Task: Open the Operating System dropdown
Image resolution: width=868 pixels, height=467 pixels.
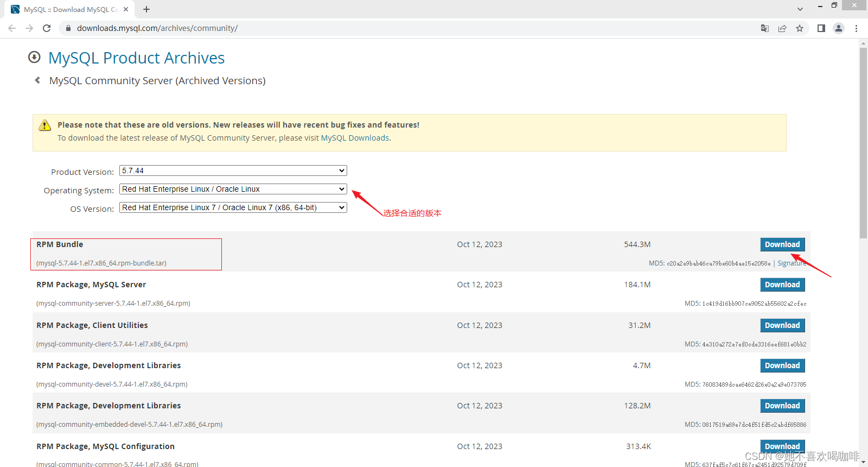Action: click(233, 189)
